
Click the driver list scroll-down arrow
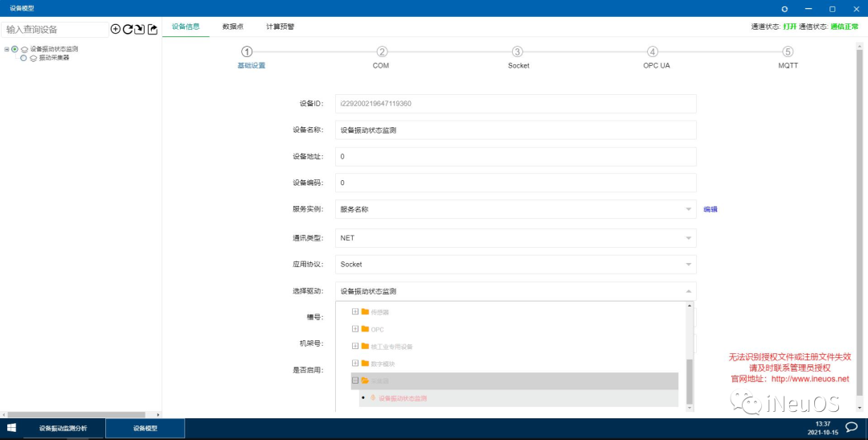click(x=690, y=409)
